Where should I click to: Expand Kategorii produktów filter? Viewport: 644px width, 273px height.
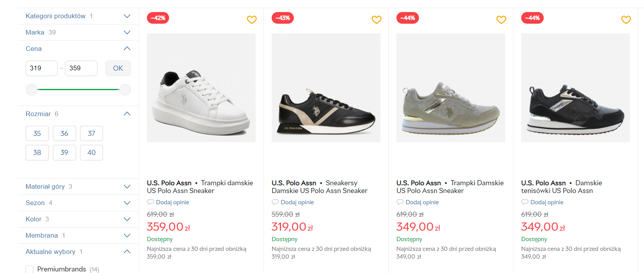click(x=127, y=16)
